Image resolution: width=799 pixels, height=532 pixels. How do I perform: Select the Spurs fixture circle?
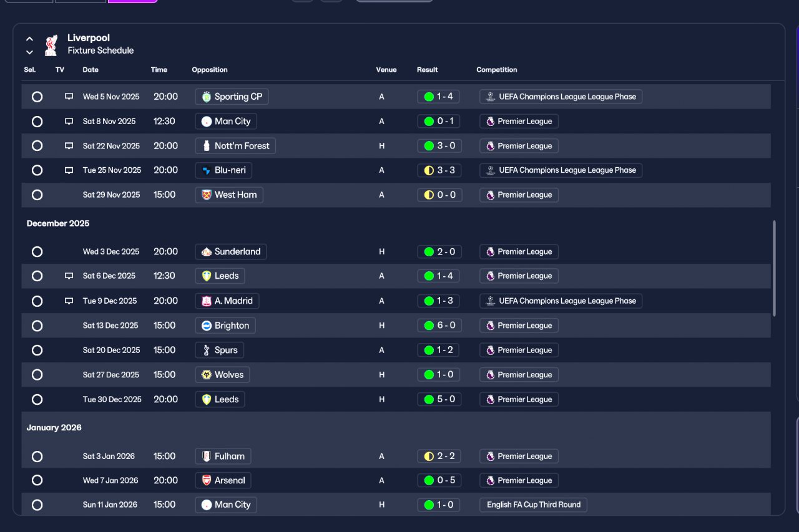click(37, 350)
